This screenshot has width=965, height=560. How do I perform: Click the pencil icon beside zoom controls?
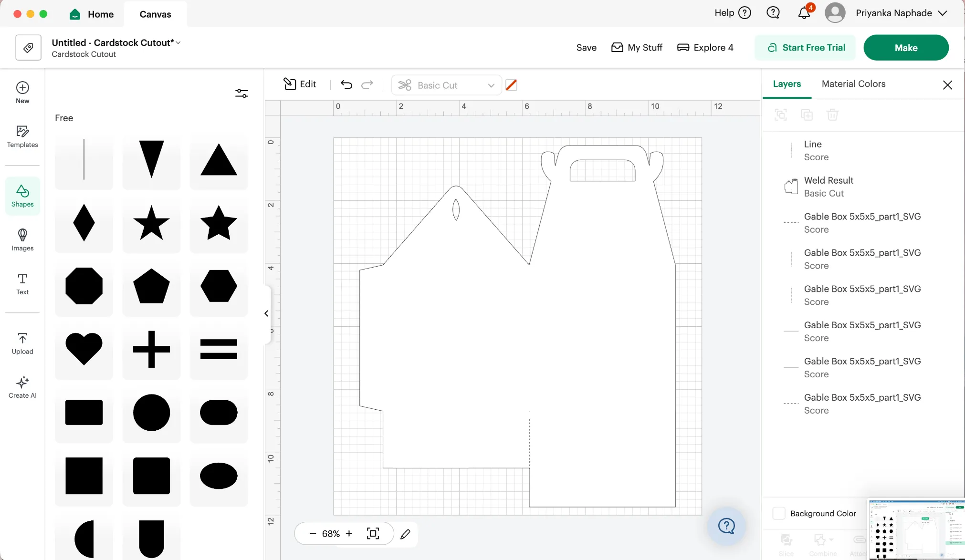point(405,534)
